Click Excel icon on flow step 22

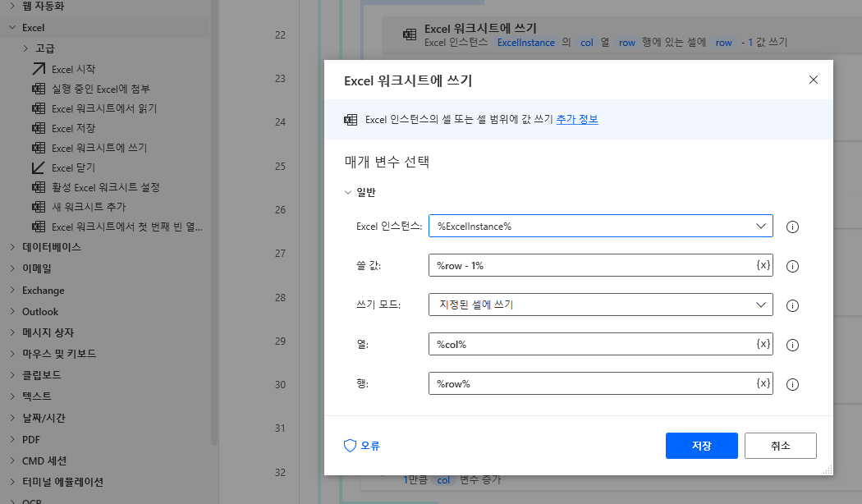pos(410,34)
